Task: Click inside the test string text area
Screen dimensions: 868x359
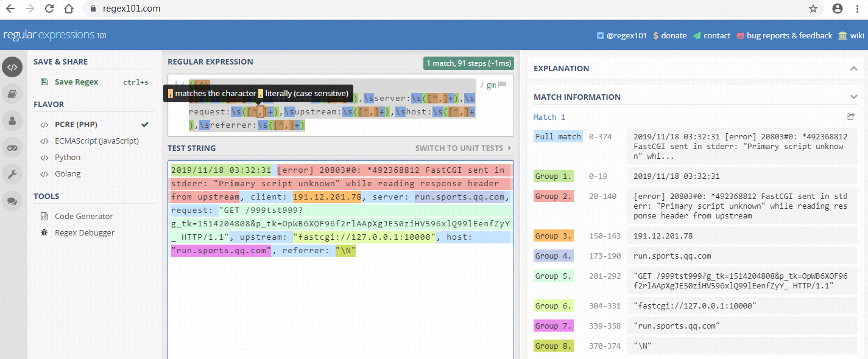Action: 340,304
